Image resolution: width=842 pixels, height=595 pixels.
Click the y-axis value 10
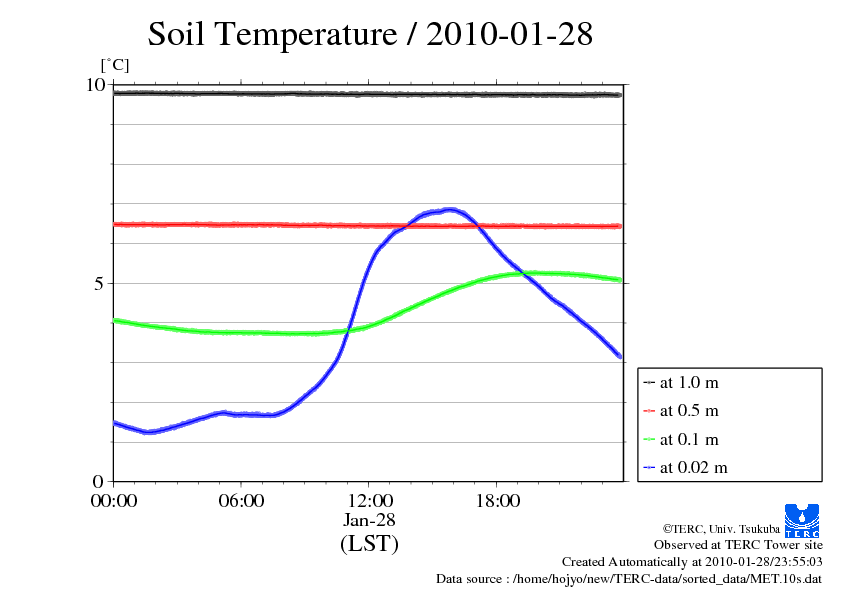tap(95, 84)
